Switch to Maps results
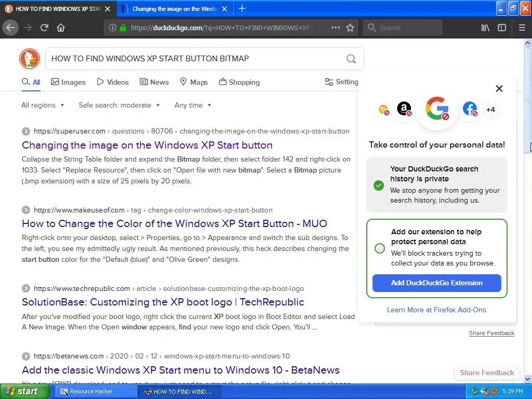The image size is (532, 399). click(x=194, y=82)
